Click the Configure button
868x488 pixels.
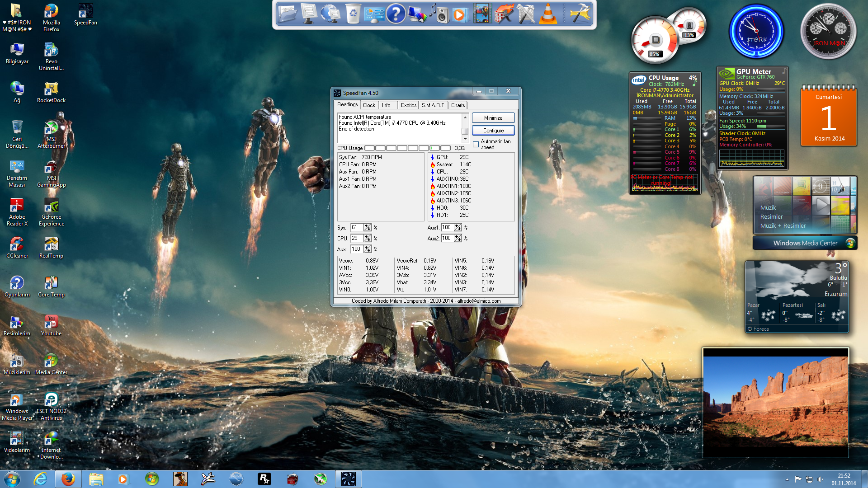(x=493, y=131)
